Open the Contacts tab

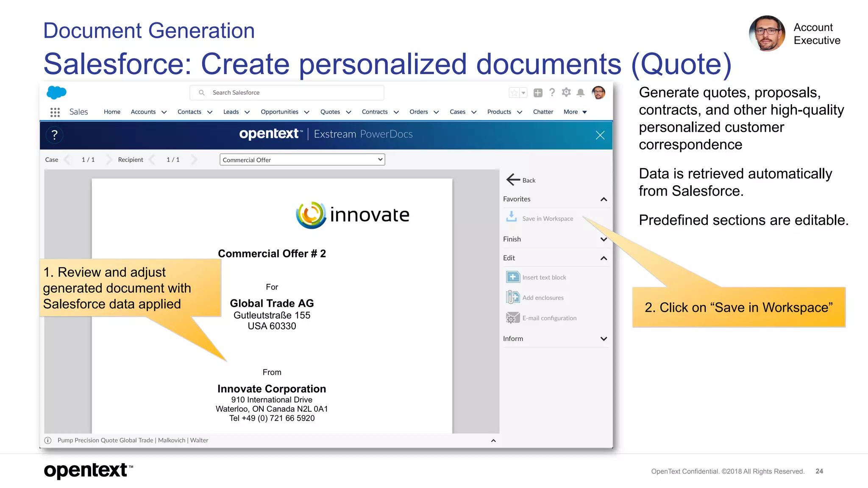[x=189, y=112]
